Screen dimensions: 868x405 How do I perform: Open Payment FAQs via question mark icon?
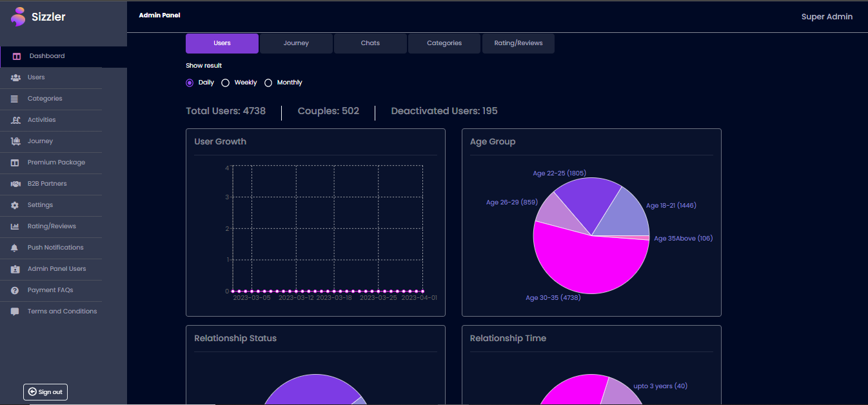pyautogui.click(x=14, y=290)
